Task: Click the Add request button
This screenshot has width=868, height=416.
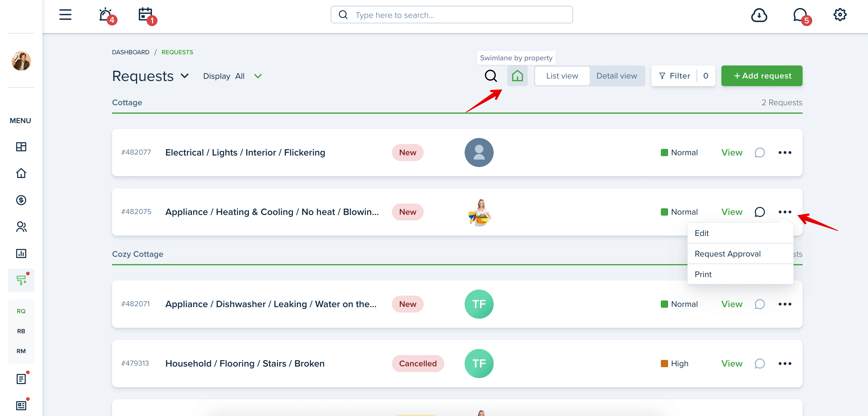Action: tap(761, 76)
